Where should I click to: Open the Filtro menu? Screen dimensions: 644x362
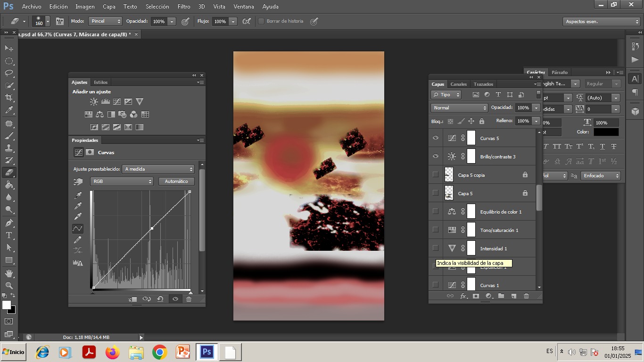click(x=184, y=7)
